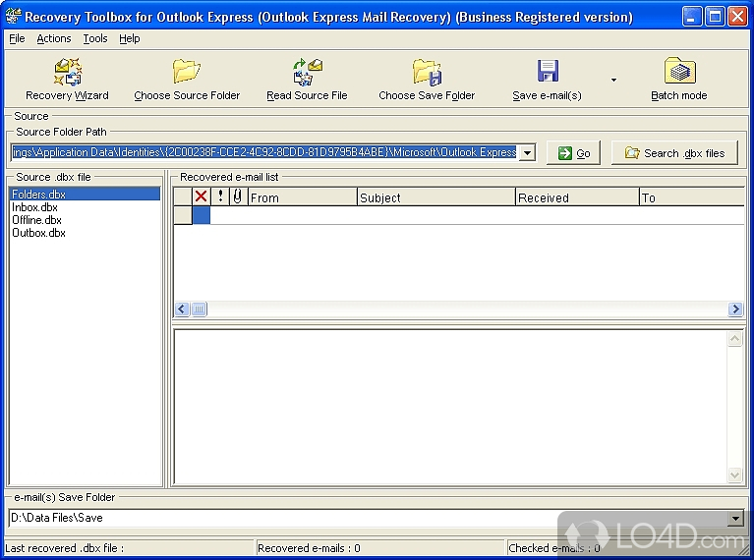Select Inbox.dbx in source file list

(35, 207)
